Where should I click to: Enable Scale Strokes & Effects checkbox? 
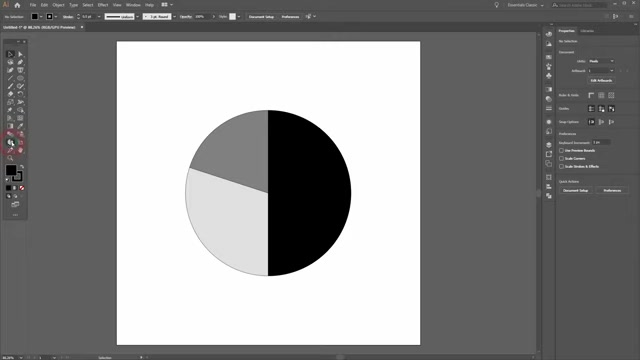561,167
